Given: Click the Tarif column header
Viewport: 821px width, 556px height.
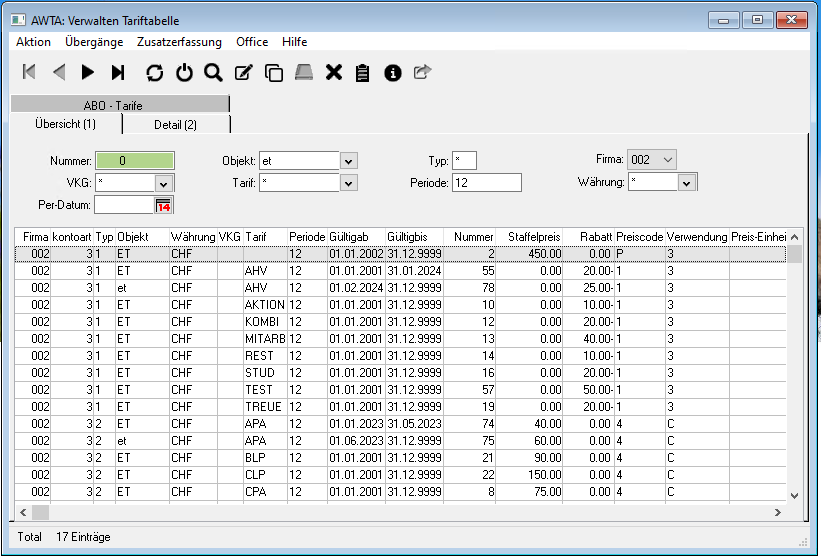Looking at the screenshot, I should click(x=256, y=237).
